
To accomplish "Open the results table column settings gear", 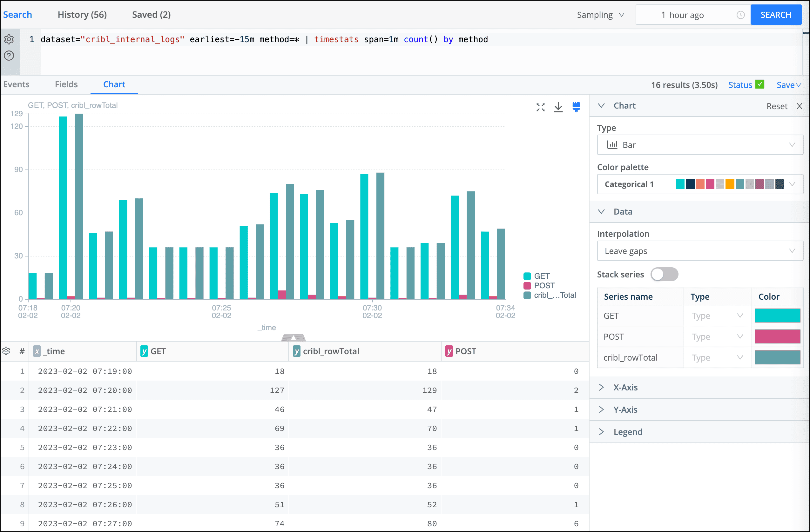I will coord(6,351).
